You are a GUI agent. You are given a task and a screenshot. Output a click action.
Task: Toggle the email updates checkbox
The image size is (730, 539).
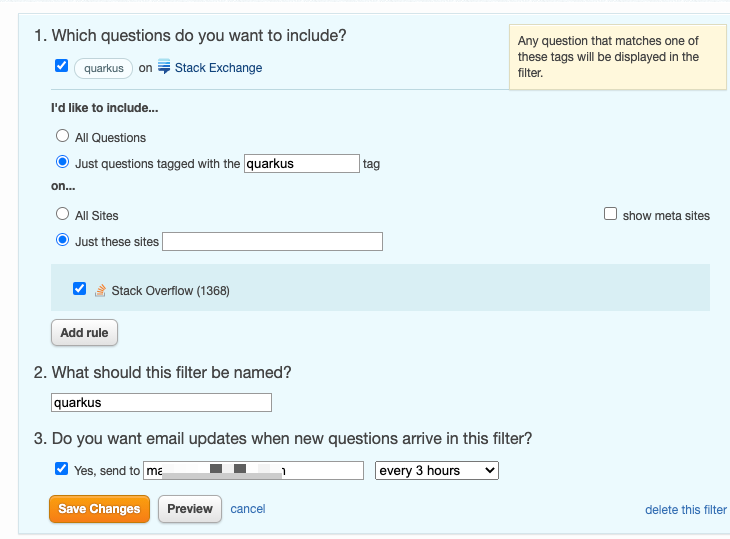[x=62, y=469]
